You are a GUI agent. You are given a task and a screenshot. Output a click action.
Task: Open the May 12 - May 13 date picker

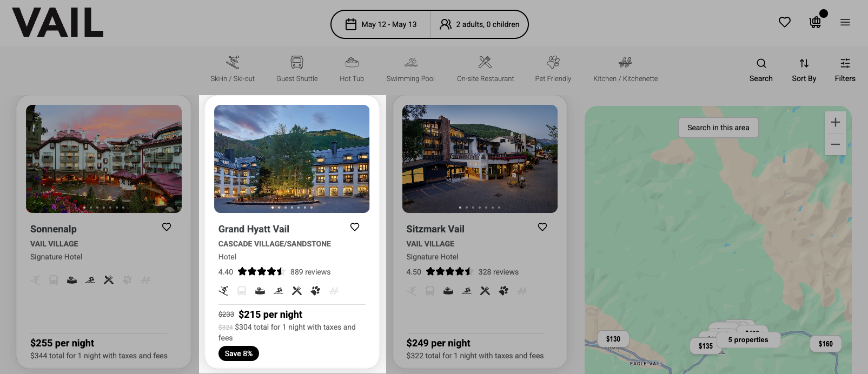pos(381,24)
